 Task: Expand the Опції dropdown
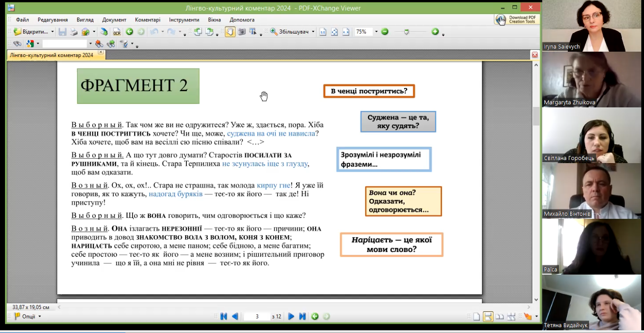click(39, 316)
